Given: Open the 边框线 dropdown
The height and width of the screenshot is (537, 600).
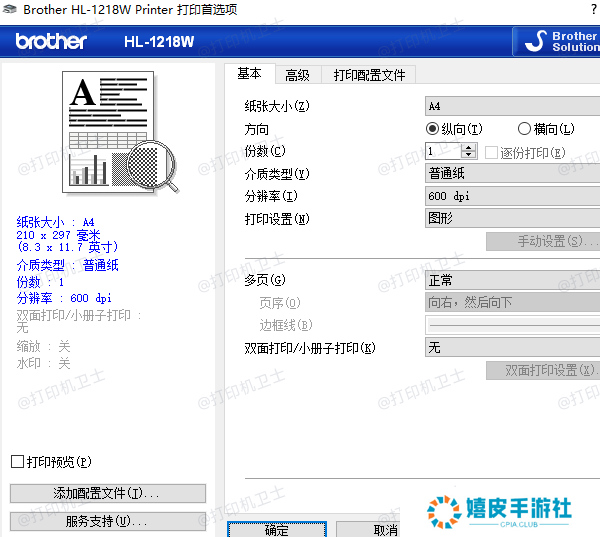Looking at the screenshot, I should pos(512,325).
